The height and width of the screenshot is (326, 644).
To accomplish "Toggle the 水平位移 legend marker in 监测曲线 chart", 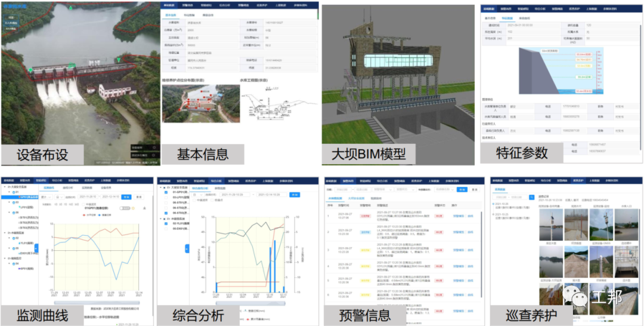I will coord(84,215).
